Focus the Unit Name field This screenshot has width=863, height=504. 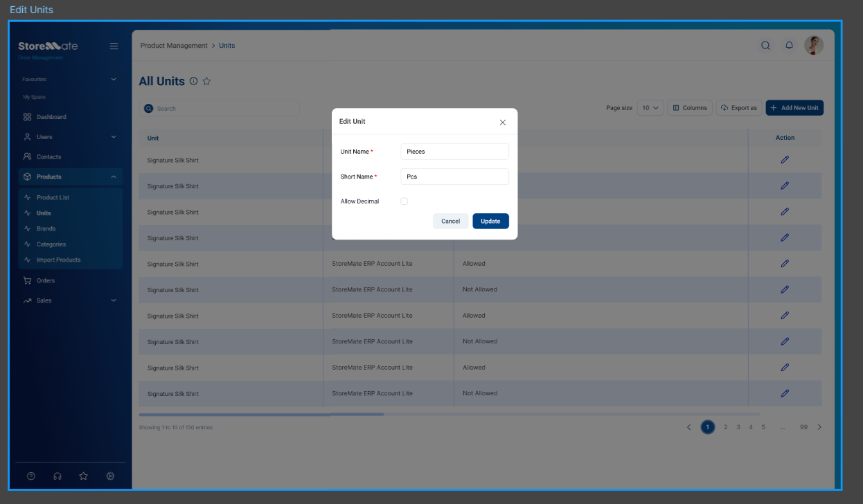[x=454, y=152]
